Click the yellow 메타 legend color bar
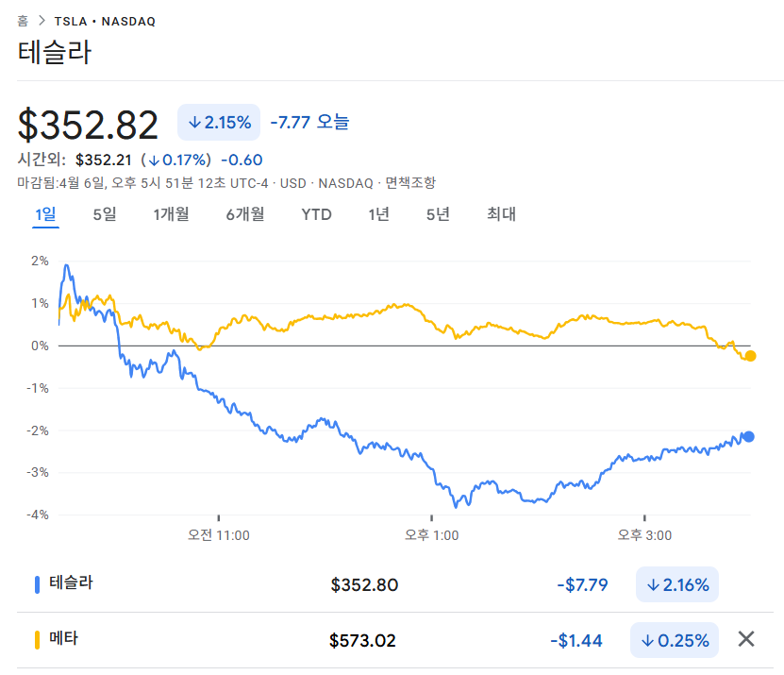 (37, 640)
